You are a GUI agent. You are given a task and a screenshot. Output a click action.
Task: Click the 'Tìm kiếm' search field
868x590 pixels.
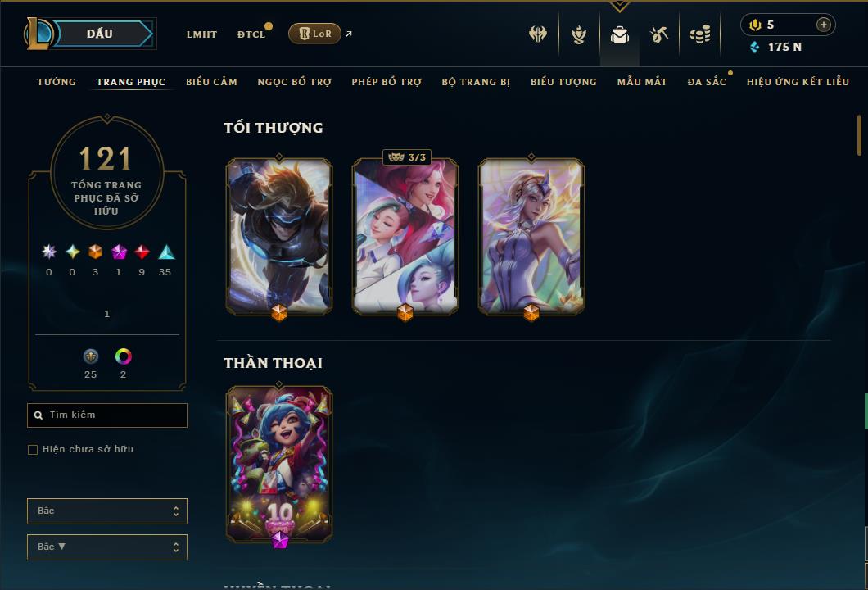coord(106,415)
